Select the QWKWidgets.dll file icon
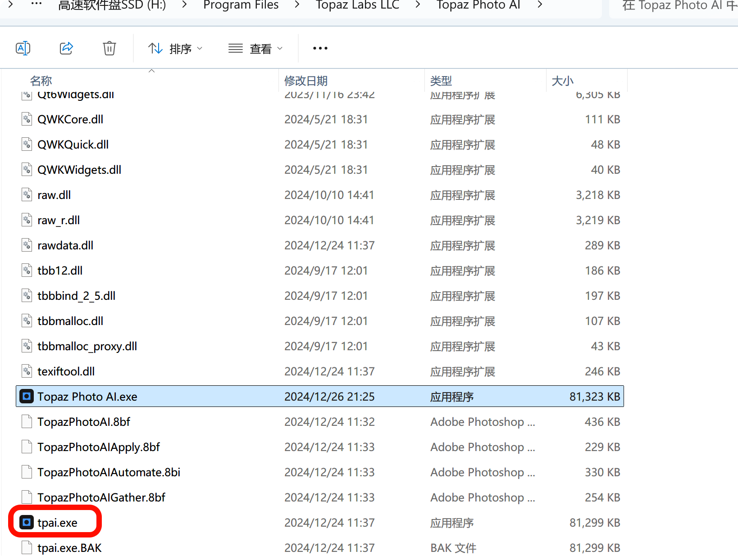Viewport: 738px width, 560px height. coord(27,170)
